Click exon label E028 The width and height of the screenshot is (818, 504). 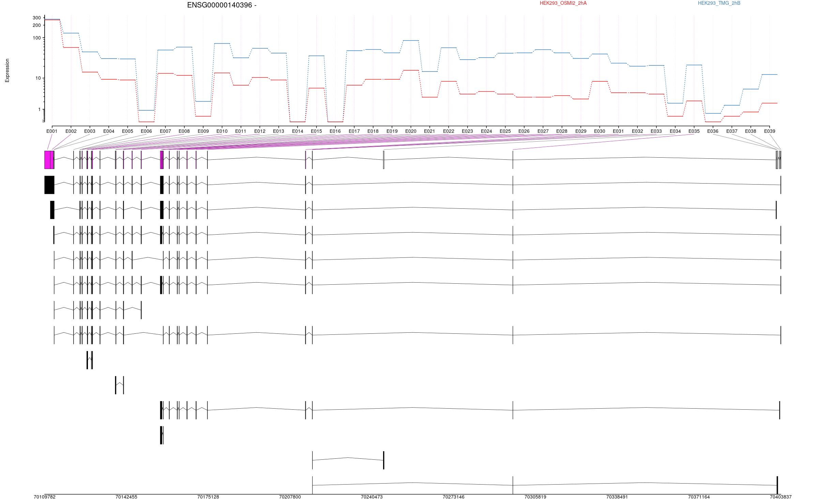click(x=562, y=131)
